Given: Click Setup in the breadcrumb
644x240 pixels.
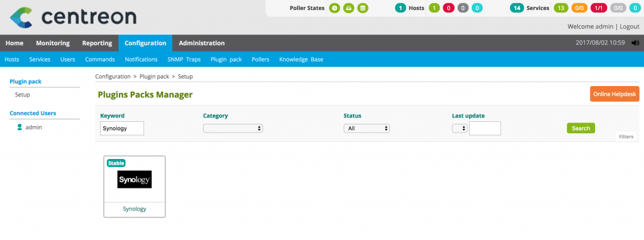Looking at the screenshot, I should click(186, 76).
